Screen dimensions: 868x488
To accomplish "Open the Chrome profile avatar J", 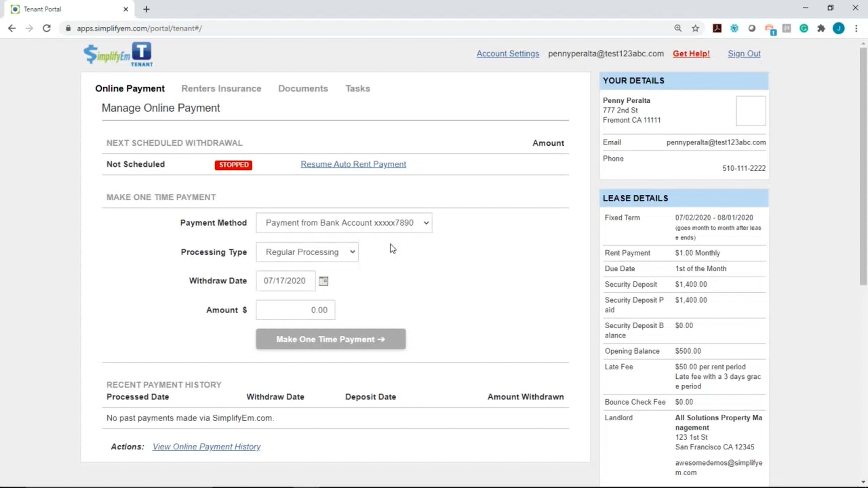I will click(x=838, y=28).
